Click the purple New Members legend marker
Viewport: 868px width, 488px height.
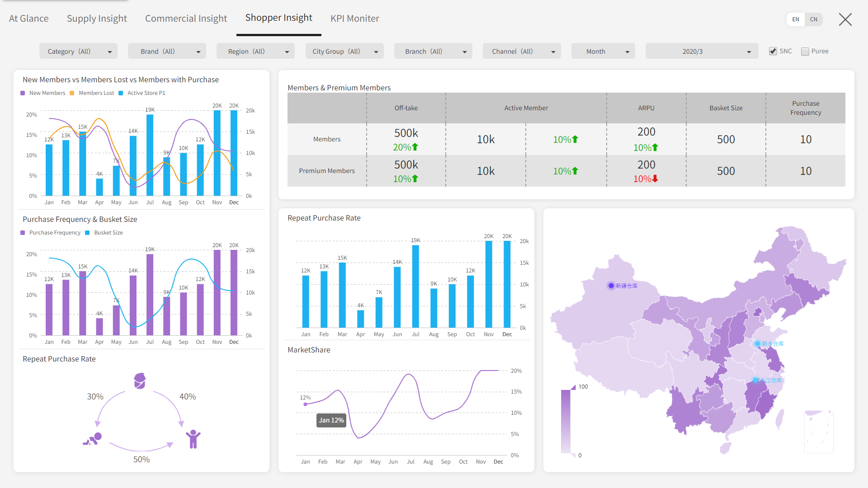(x=23, y=93)
